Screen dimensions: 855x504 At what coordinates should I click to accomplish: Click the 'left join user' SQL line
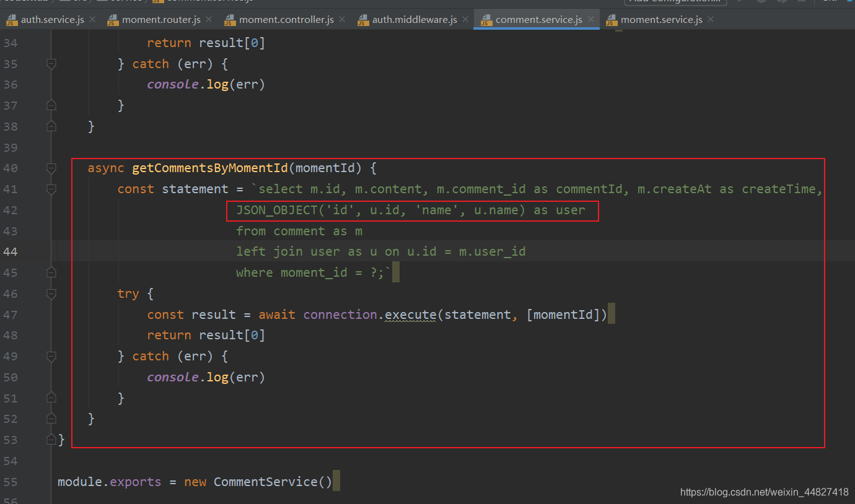[x=380, y=251]
